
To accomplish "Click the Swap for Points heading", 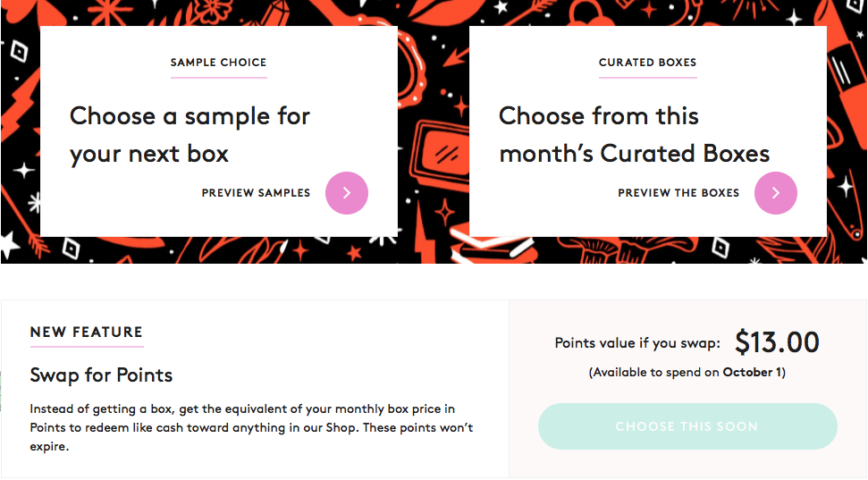I will tap(101, 375).
